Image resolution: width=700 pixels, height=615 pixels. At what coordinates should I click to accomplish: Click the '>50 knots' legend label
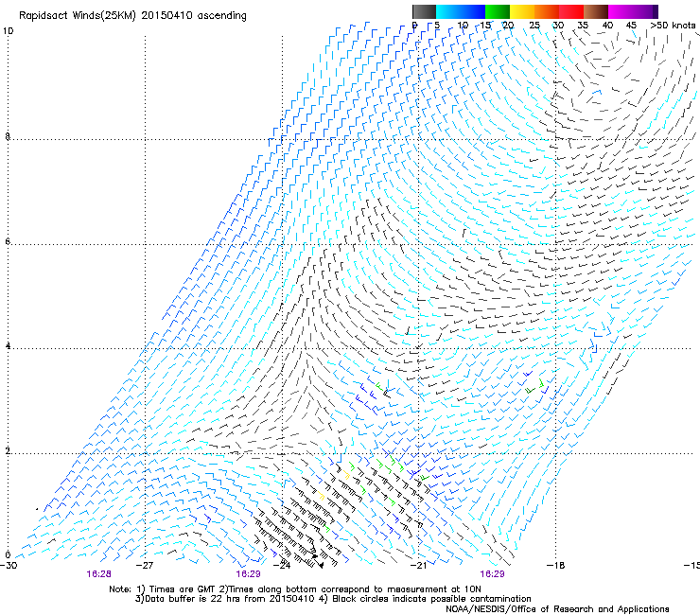[x=673, y=26]
